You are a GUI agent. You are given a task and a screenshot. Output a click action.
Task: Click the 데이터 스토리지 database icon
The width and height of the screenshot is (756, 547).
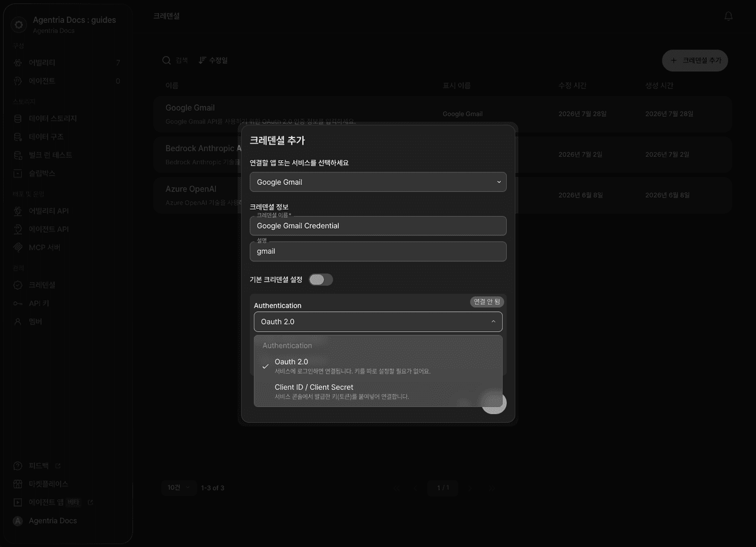(18, 118)
